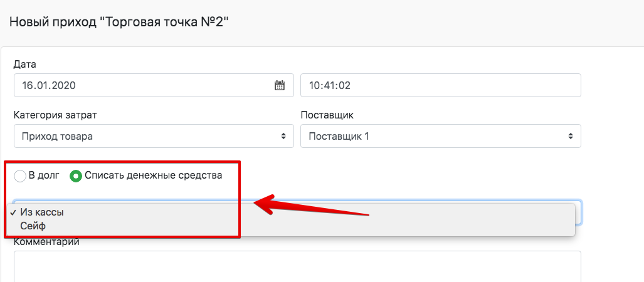Choose Сейф from the list

pyautogui.click(x=33, y=226)
